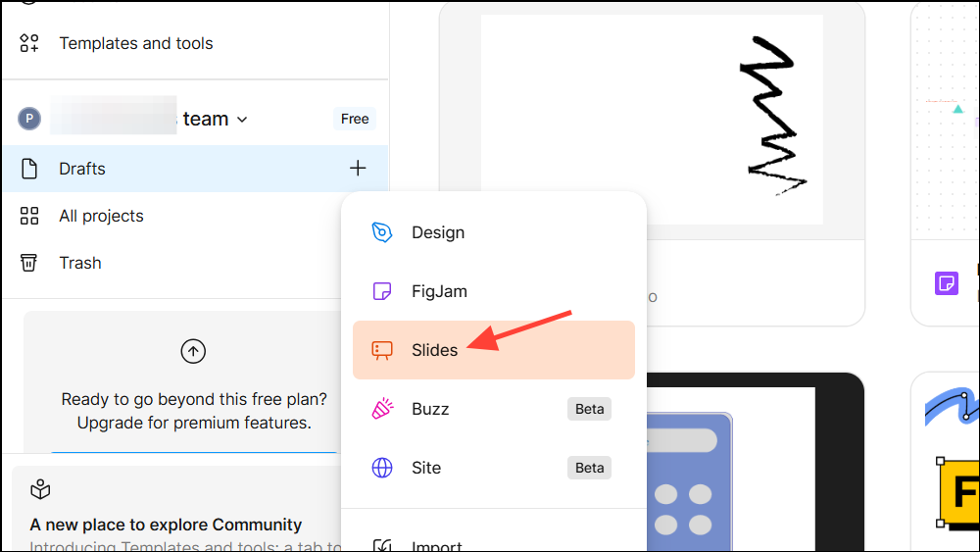Click the Site globe icon
980x552 pixels.
pyautogui.click(x=382, y=468)
